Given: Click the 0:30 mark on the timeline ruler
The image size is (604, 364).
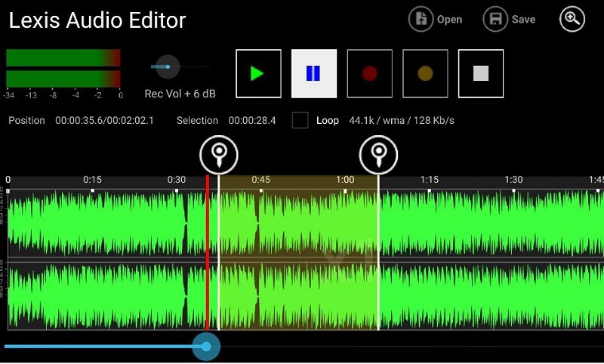Looking at the screenshot, I should tap(177, 180).
